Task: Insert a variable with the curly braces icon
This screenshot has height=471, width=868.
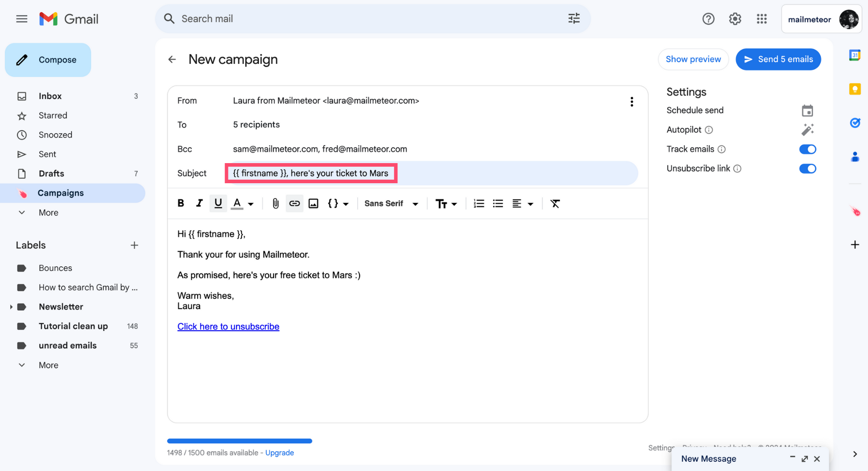Action: click(333, 203)
